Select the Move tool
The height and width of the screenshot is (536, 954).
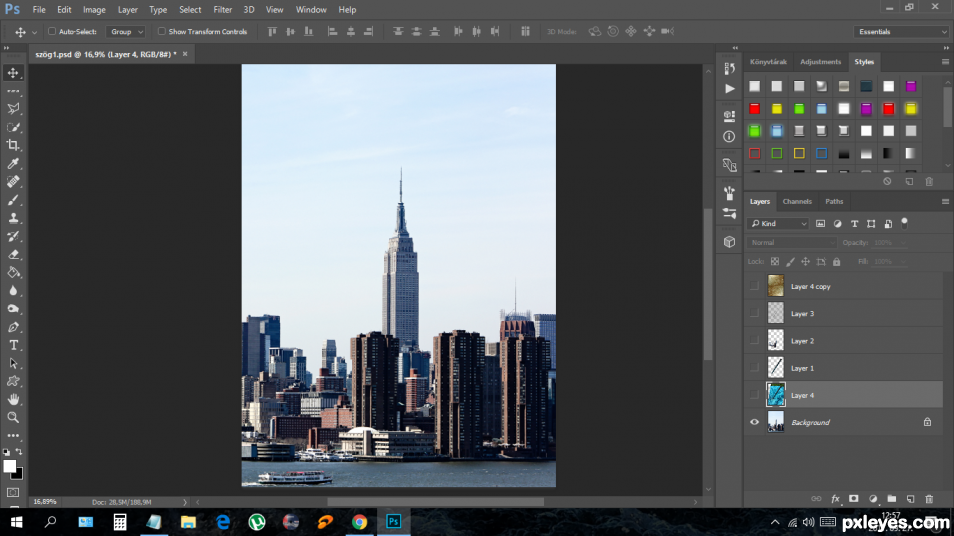[13, 73]
